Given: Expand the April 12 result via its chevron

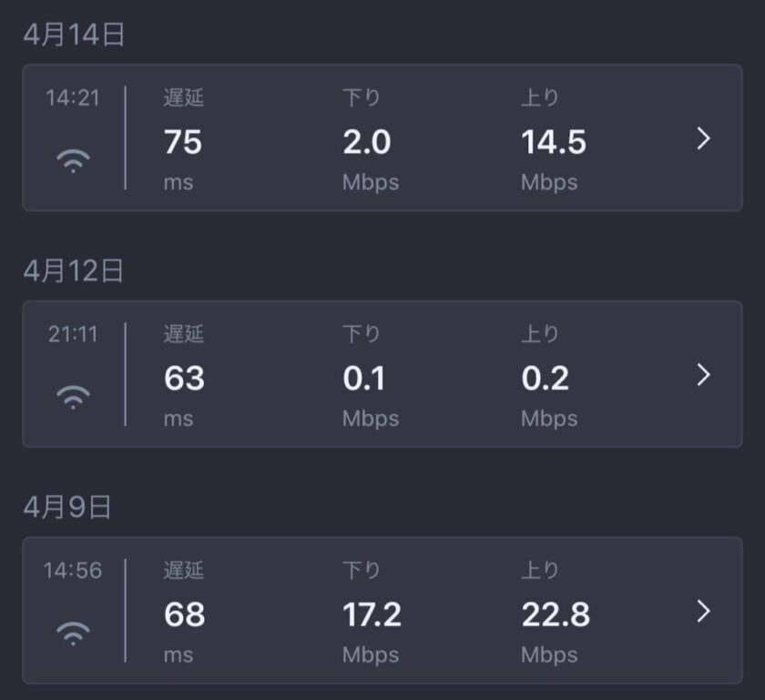Looking at the screenshot, I should coord(703,375).
